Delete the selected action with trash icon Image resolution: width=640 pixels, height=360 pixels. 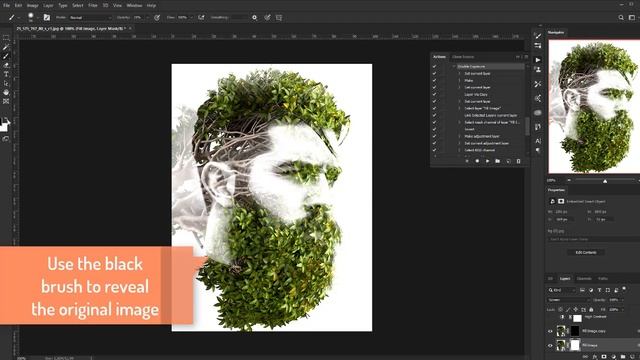518,161
